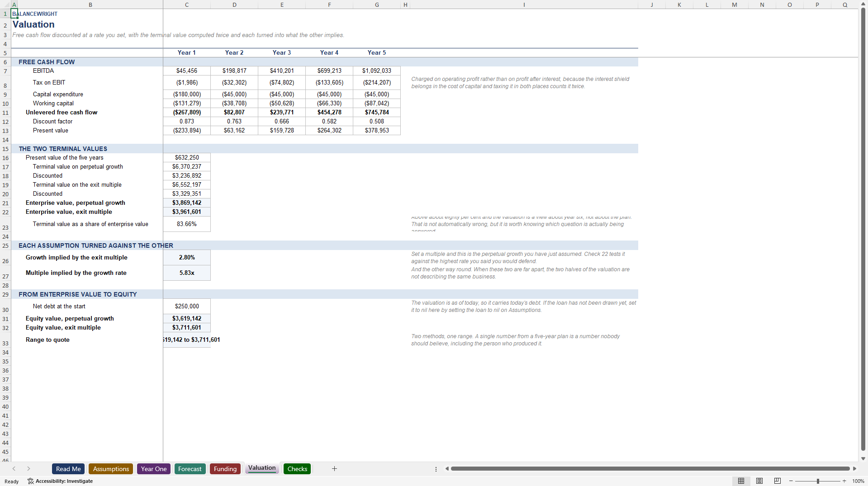Click the horizontal scrollbar thumb
The image size is (868, 486).
pyautogui.click(x=650, y=469)
